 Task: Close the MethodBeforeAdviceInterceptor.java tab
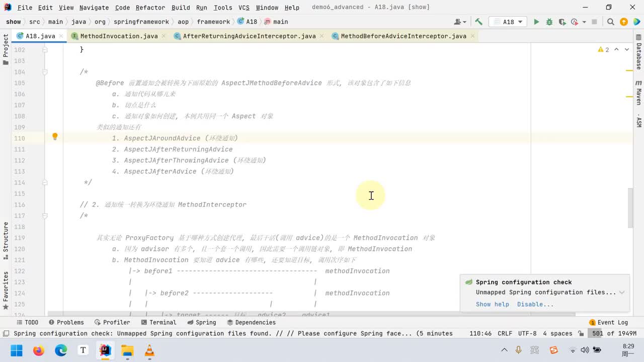472,36
